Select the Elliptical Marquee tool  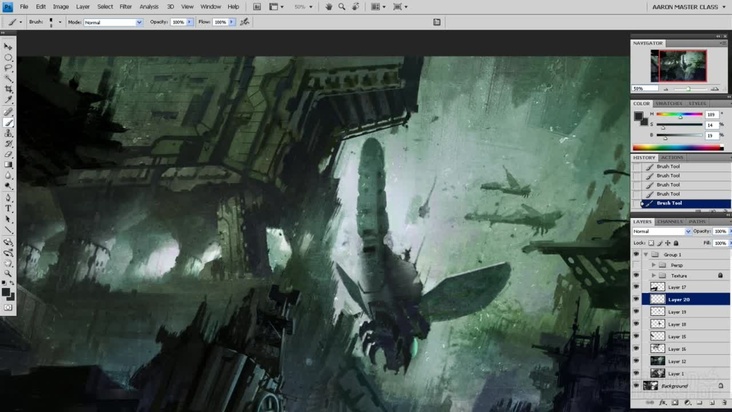point(8,57)
